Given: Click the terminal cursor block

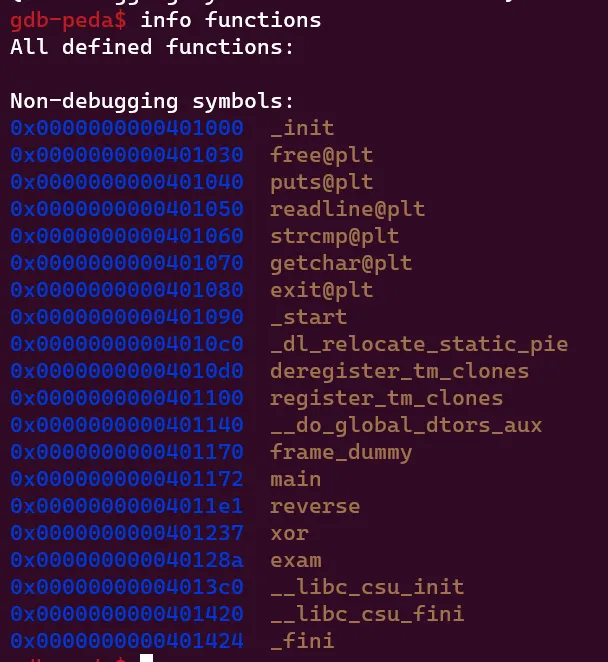Looking at the screenshot, I should click(147, 658).
